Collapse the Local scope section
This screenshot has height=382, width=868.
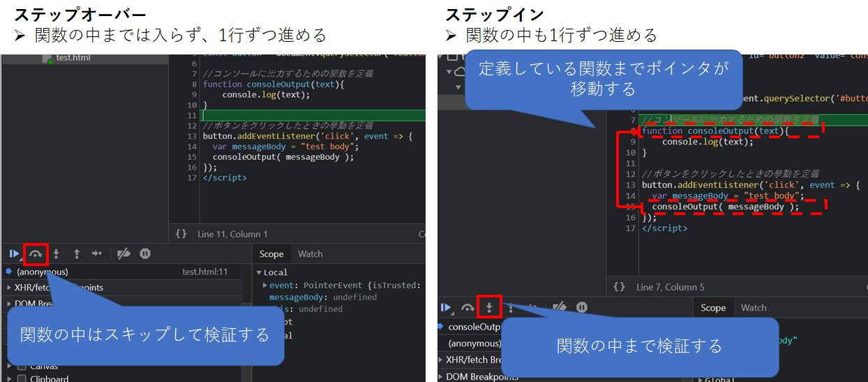[x=259, y=272]
